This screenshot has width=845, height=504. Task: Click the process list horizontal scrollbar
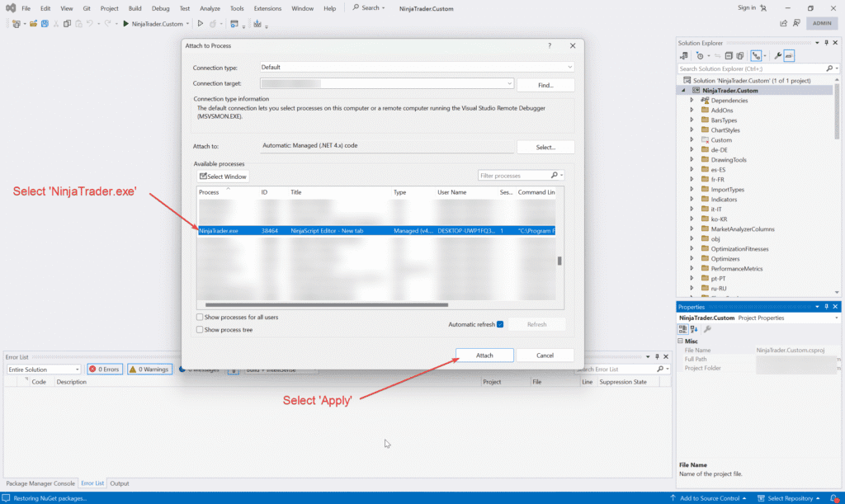pos(327,304)
